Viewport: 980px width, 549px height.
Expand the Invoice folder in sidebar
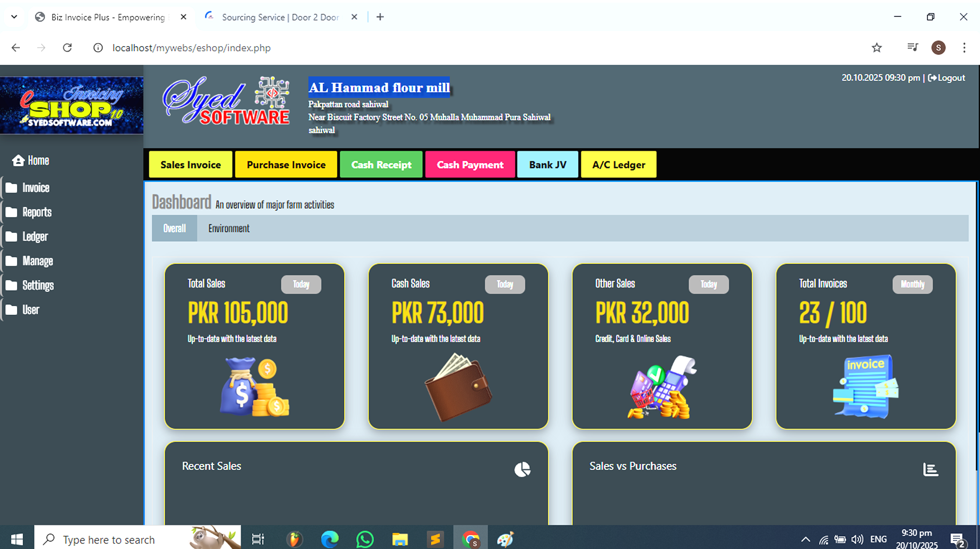click(x=27, y=188)
